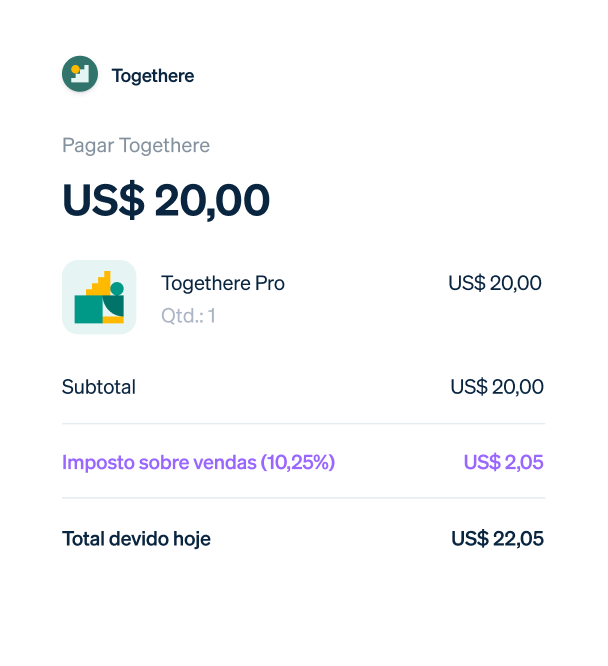Click the Togethere Pro price US$ 20,00
This screenshot has width=608, height=666.
coord(495,283)
